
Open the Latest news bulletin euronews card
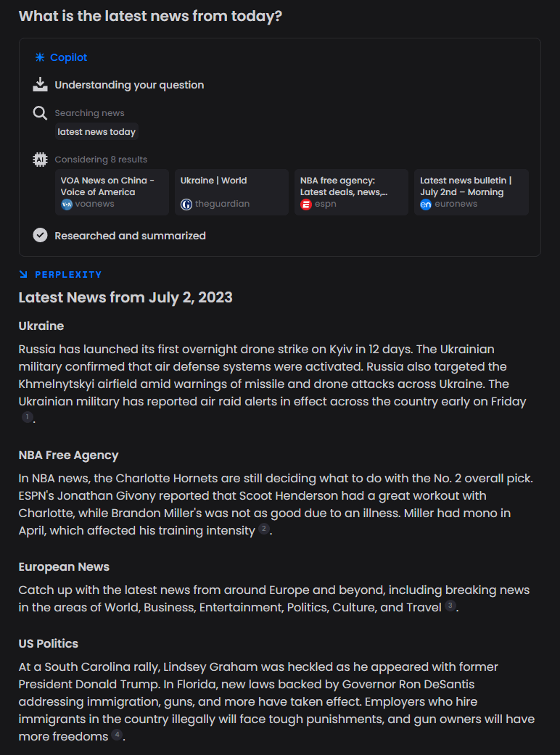point(471,192)
